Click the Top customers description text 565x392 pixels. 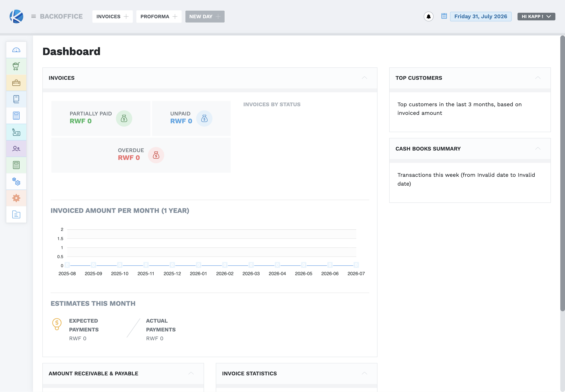tap(459, 109)
